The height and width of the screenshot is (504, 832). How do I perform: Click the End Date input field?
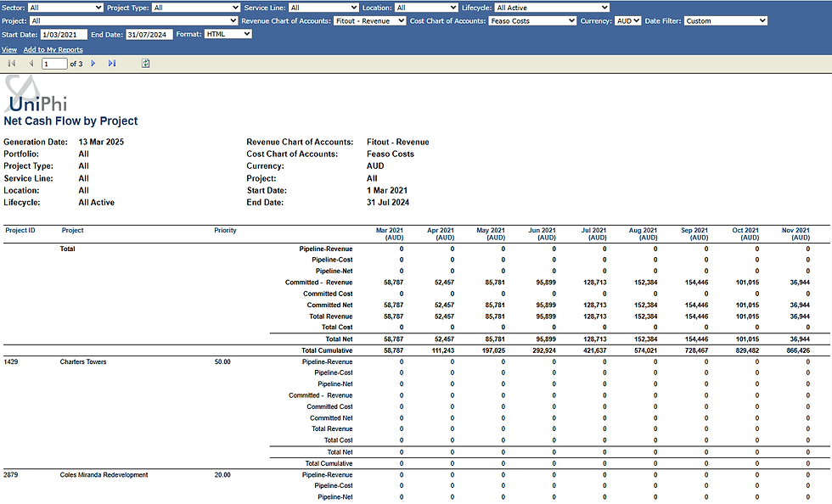149,35
